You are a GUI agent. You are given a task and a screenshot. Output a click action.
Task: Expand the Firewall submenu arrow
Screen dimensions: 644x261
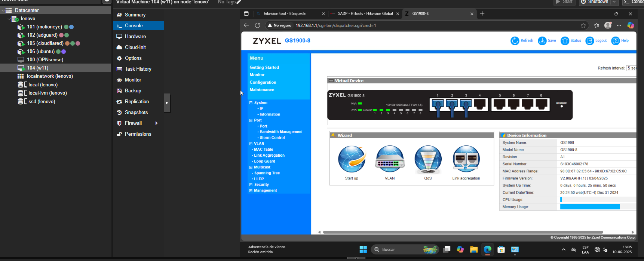[156, 123]
